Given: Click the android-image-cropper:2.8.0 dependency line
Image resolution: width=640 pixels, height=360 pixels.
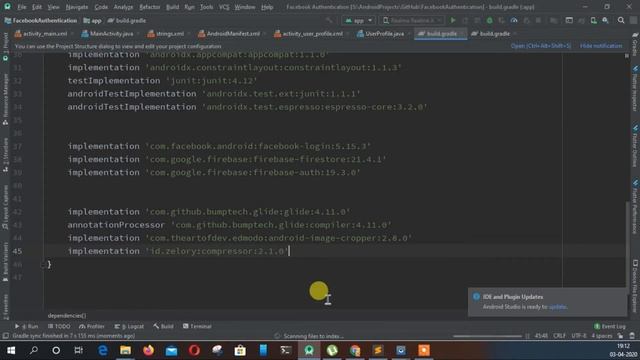Looking at the screenshot, I should coord(240,238).
